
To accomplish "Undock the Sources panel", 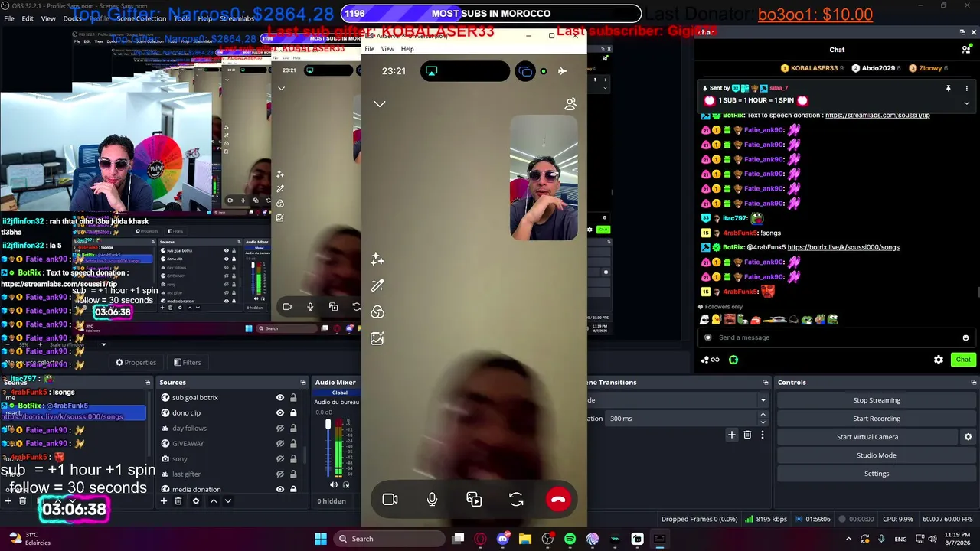I will (303, 383).
